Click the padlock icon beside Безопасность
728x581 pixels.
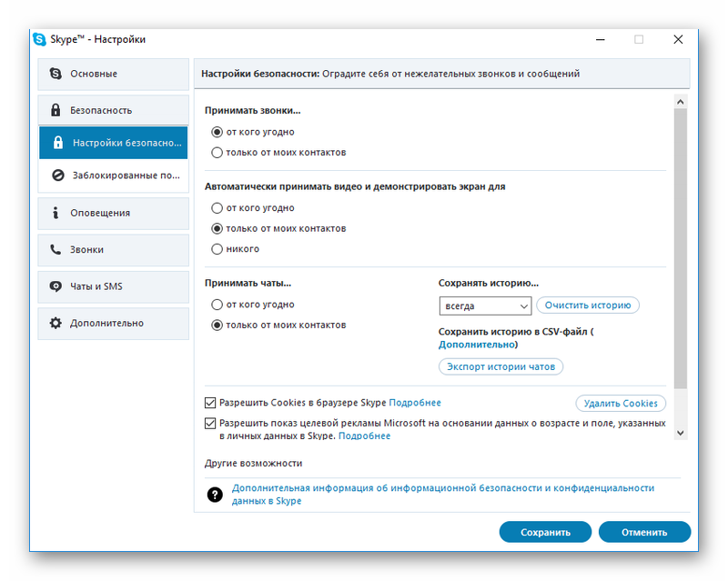[56, 110]
